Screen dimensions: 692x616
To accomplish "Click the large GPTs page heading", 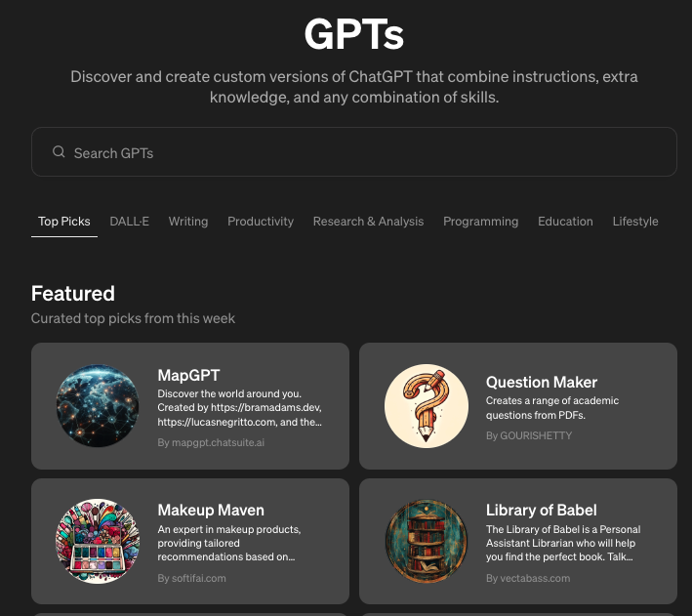I will (x=354, y=34).
